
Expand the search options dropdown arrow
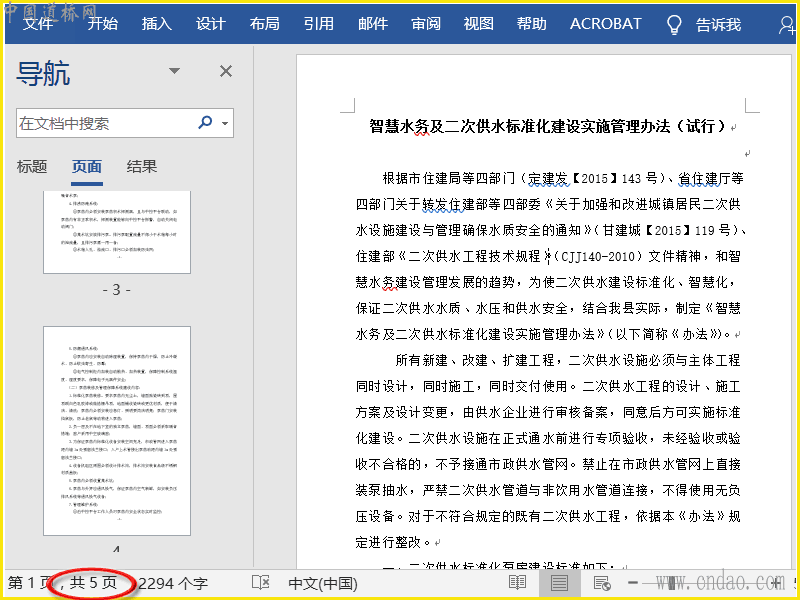point(225,123)
